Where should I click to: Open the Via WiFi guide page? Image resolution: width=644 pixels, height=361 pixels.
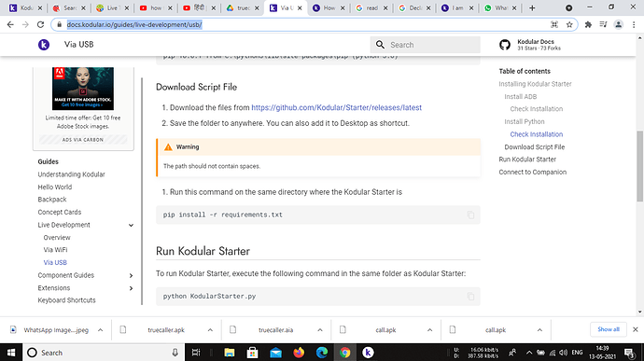[x=55, y=250]
